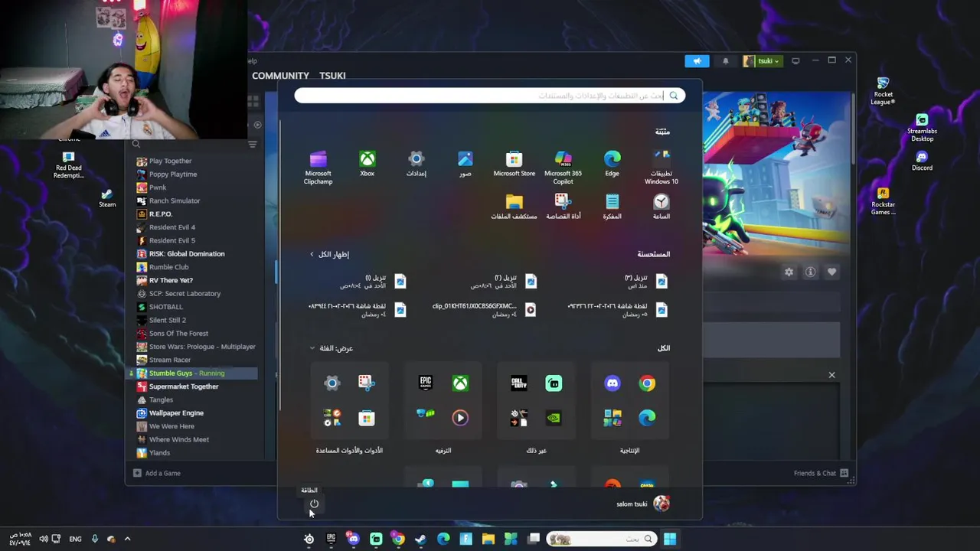Favorite the game with heart icon
The width and height of the screenshot is (980, 551).
pos(831,272)
